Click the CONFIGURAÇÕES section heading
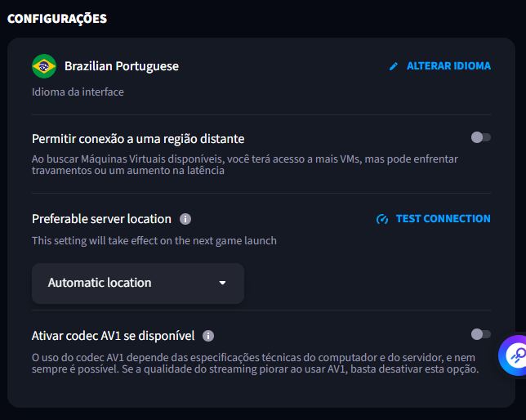Viewport: 526px width, 420px height. pos(57,18)
